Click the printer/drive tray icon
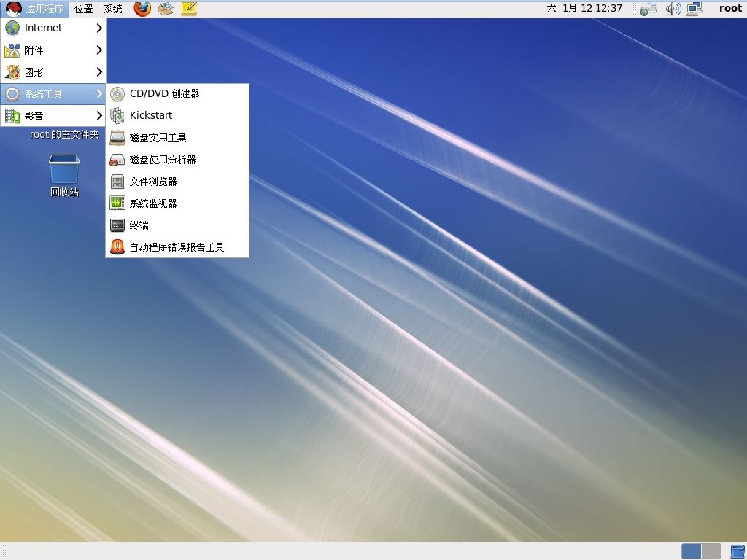Viewport: 747px width, 560px height. pos(649,9)
